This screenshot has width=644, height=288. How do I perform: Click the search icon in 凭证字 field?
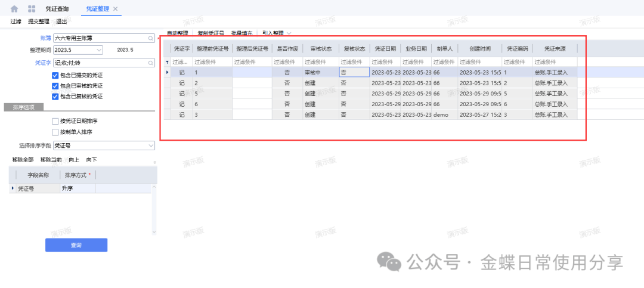[151, 62]
